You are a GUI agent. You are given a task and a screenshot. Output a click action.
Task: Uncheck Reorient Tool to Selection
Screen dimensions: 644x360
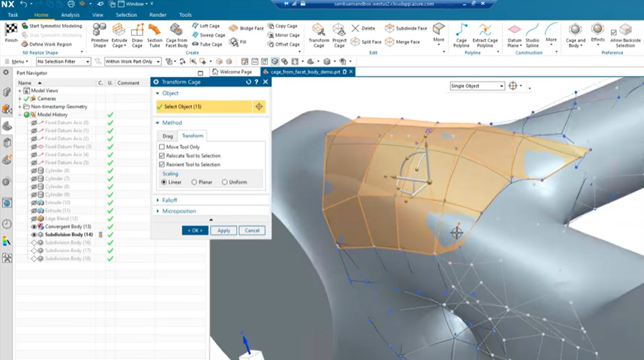tap(162, 165)
